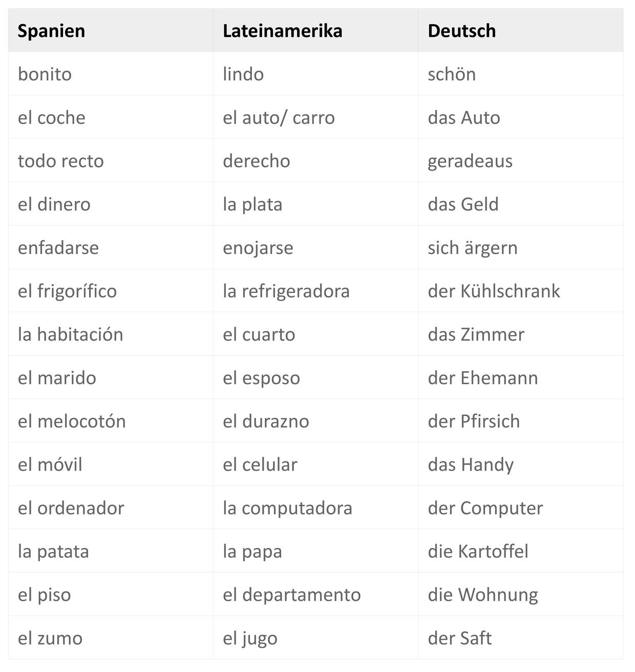
Task: Click the 'der Saft' entry
Action: [459, 638]
